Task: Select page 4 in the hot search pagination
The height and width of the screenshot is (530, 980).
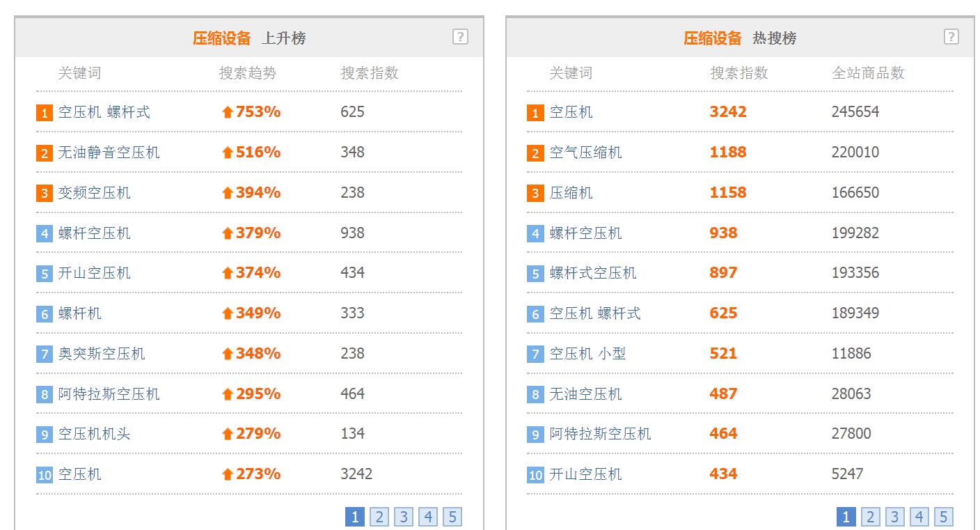Action: tap(919, 517)
